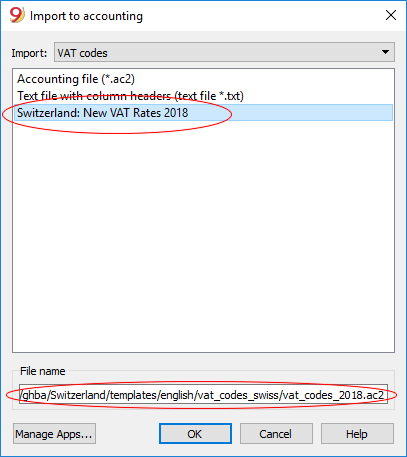Image resolution: width=407 pixels, height=457 pixels.
Task: Click the Banana 9 logo in title bar
Action: coord(17,15)
